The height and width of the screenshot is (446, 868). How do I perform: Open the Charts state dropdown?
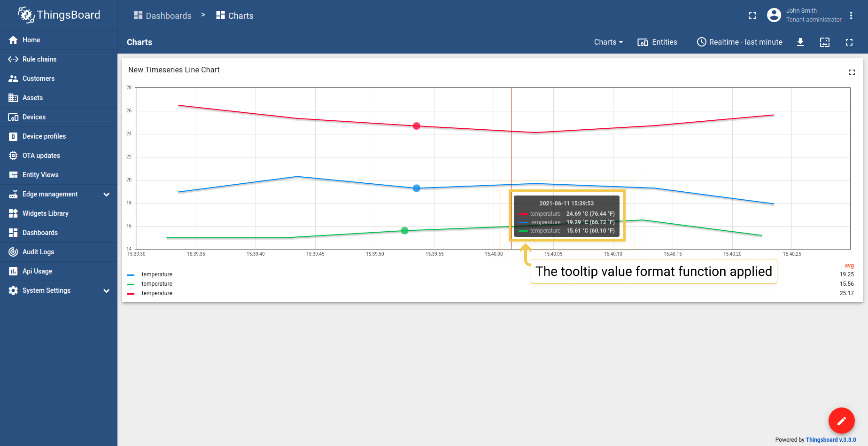click(x=608, y=42)
